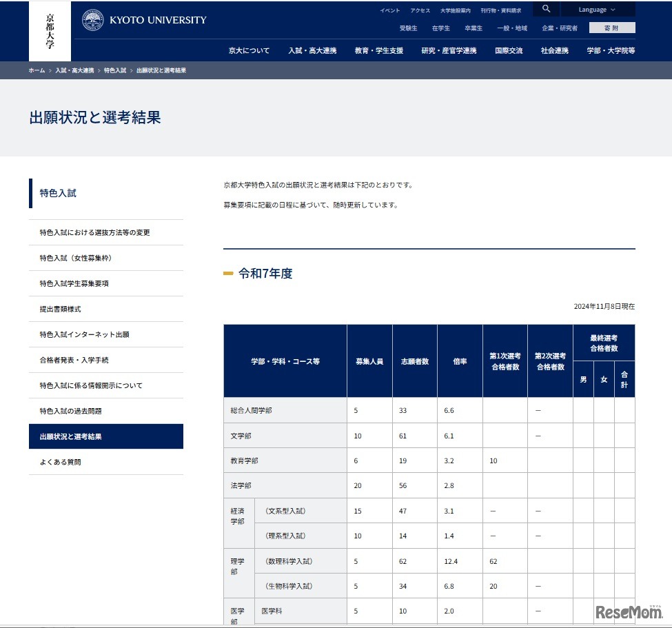Click the 寄附 donation button
Image resolution: width=672 pixels, height=628 pixels.
click(x=611, y=28)
